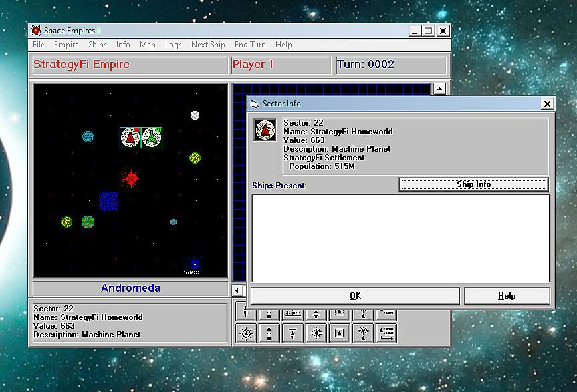
Task: Open the File menu
Action: click(x=39, y=45)
